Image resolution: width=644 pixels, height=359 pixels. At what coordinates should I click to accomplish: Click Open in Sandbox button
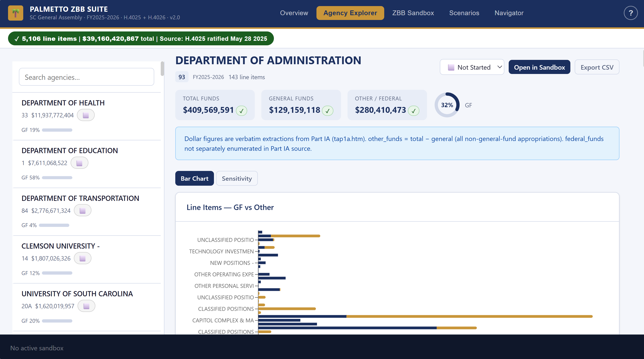click(x=539, y=67)
